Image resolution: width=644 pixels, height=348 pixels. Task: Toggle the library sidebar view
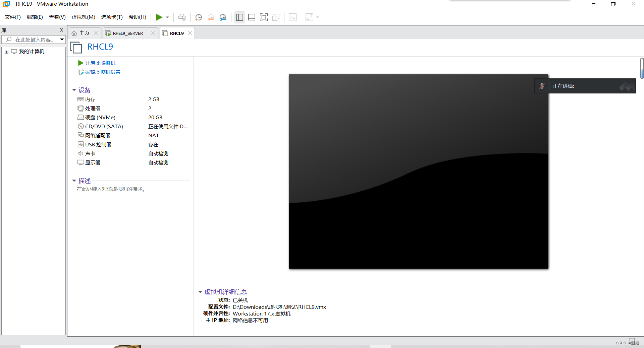239,17
